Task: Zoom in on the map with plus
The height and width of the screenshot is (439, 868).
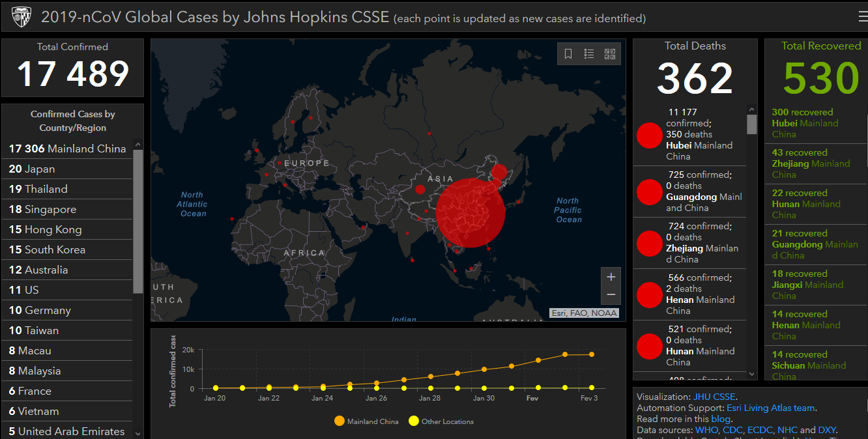Action: click(x=611, y=277)
